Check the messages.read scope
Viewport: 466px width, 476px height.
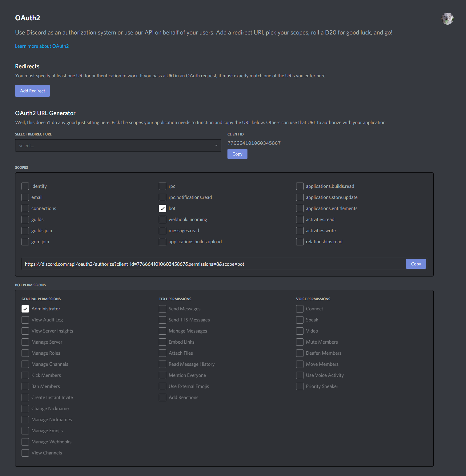coord(163,231)
